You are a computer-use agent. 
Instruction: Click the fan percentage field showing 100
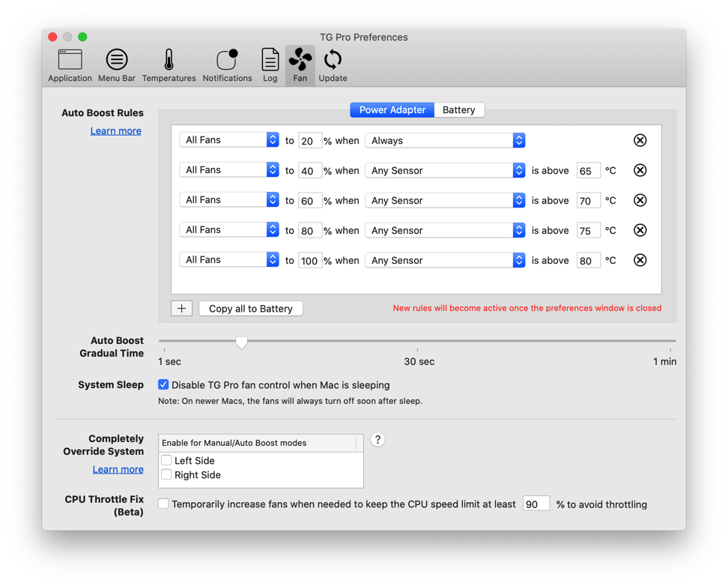(x=309, y=261)
